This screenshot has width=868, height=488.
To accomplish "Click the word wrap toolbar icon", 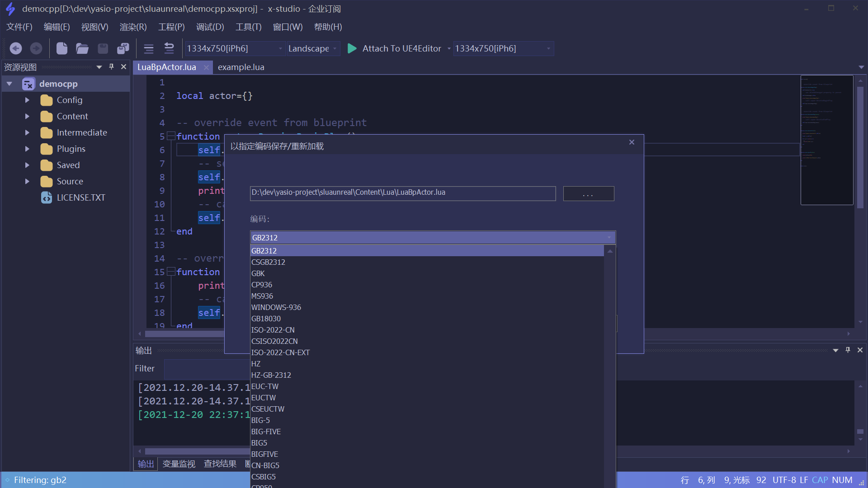I will (x=169, y=48).
